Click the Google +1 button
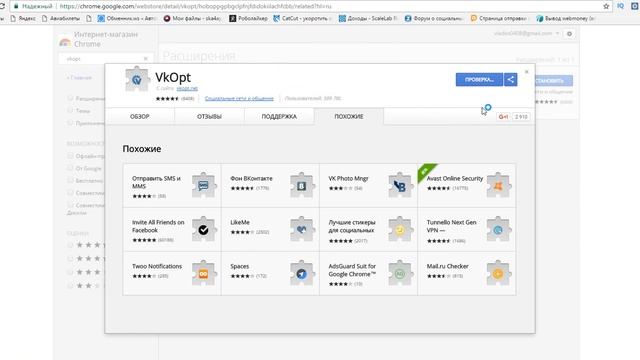 point(503,117)
